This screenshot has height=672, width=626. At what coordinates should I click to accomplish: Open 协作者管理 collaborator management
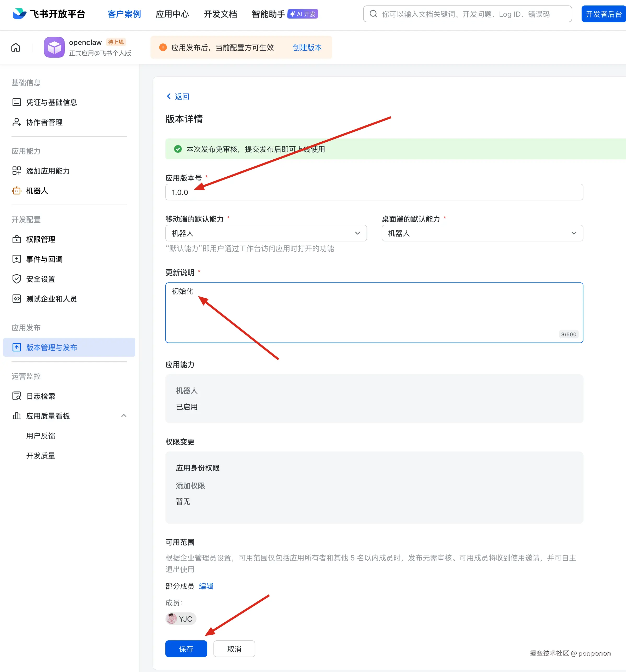(x=44, y=122)
